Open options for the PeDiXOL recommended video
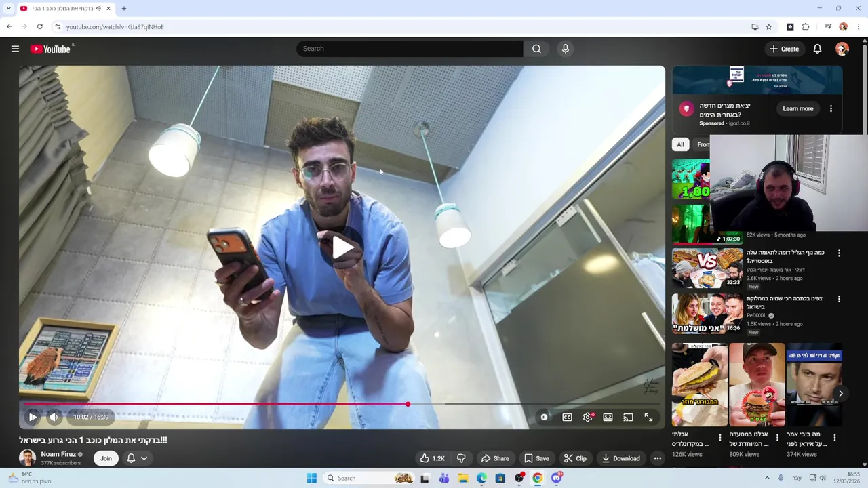This screenshot has width=868, height=488. pos(839,299)
